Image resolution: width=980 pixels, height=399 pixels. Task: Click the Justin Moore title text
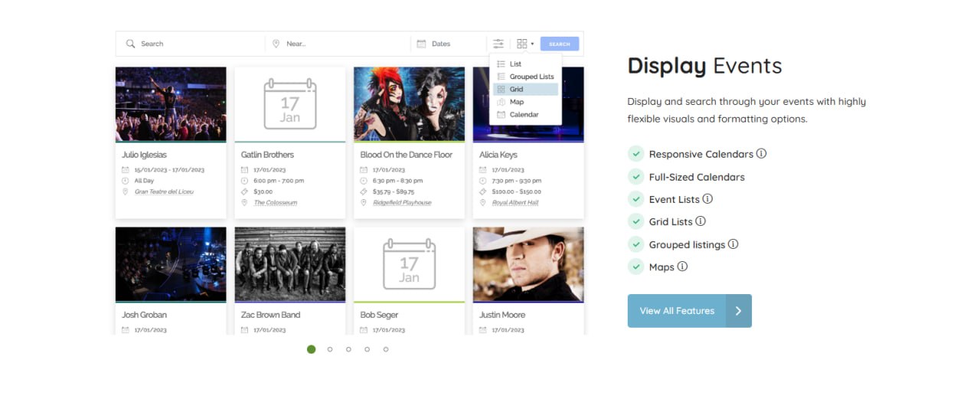click(501, 315)
